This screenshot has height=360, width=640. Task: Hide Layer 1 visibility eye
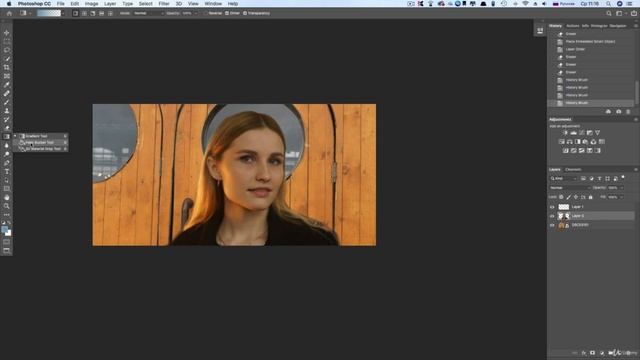552,207
